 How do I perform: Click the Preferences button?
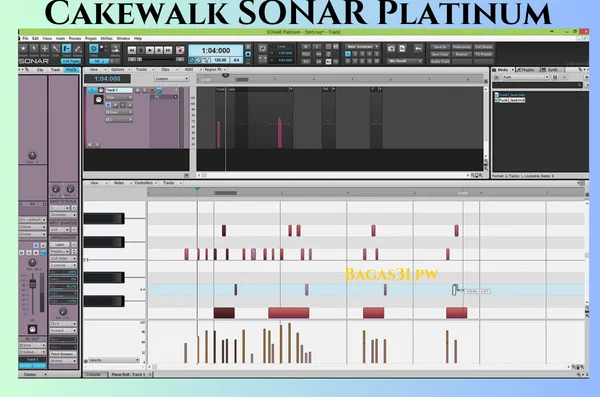click(x=461, y=47)
